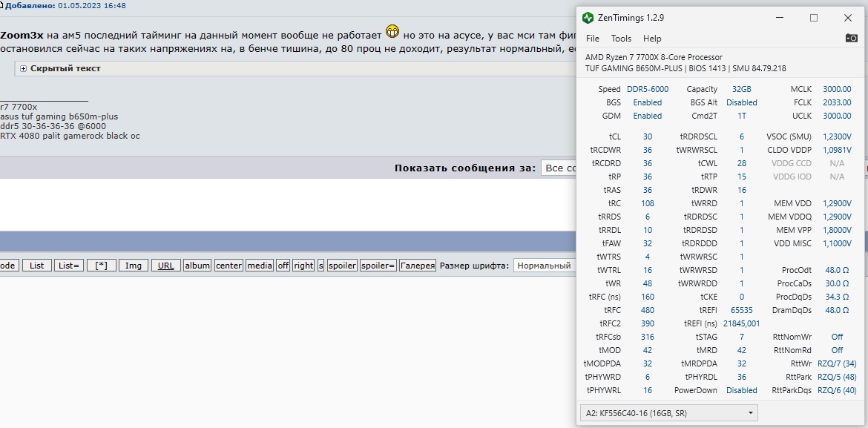
Task: Click the GDM value Enabled
Action: point(648,116)
